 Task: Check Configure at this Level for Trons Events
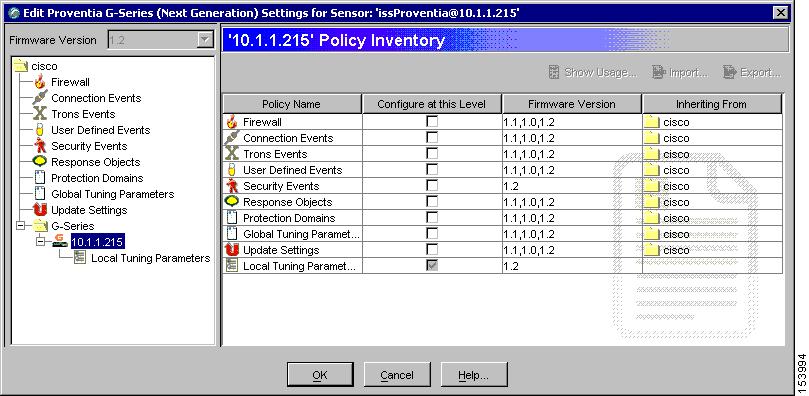click(432, 154)
